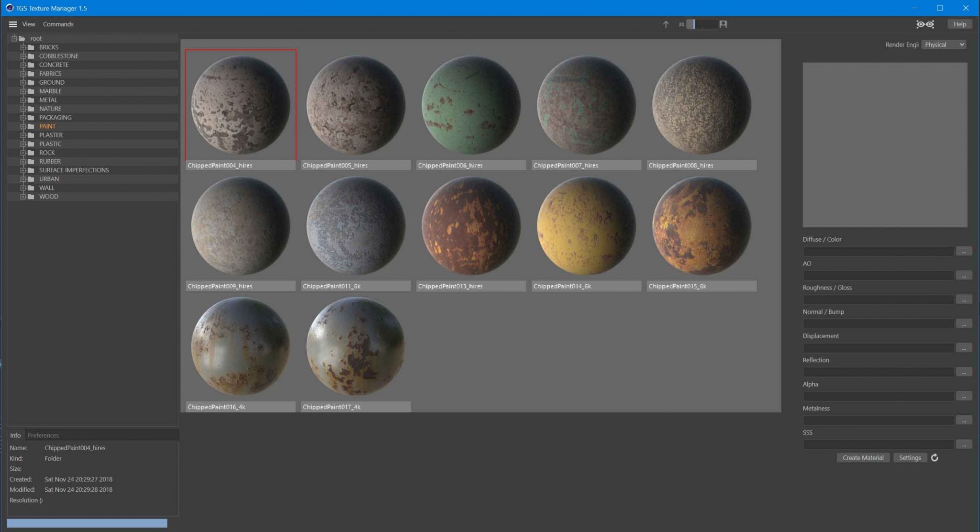Click the up-arrow navigation icon in toolbar

(665, 24)
